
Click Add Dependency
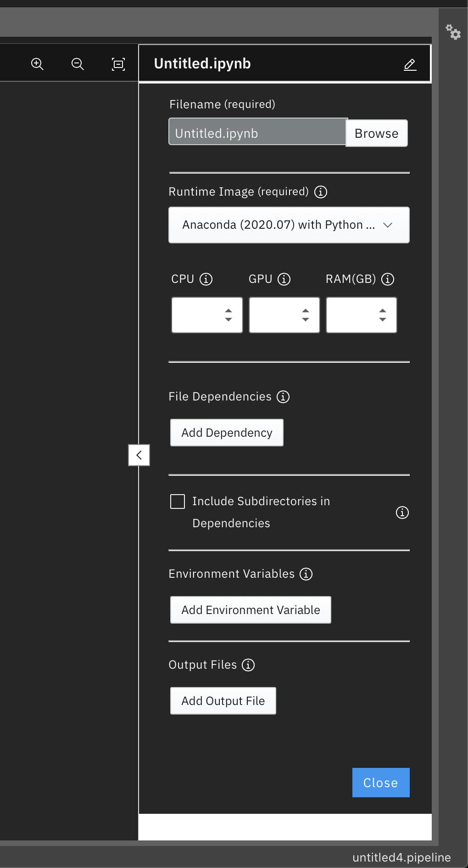pyautogui.click(x=226, y=432)
